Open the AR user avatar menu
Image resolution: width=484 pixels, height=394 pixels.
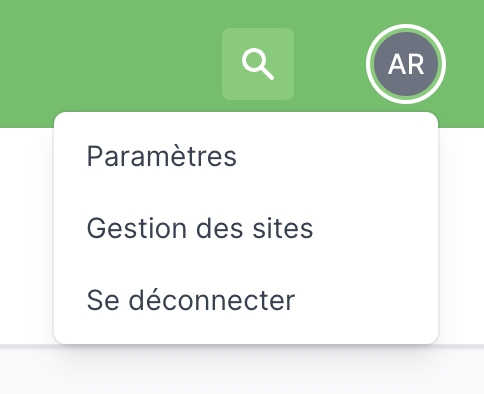(x=406, y=64)
